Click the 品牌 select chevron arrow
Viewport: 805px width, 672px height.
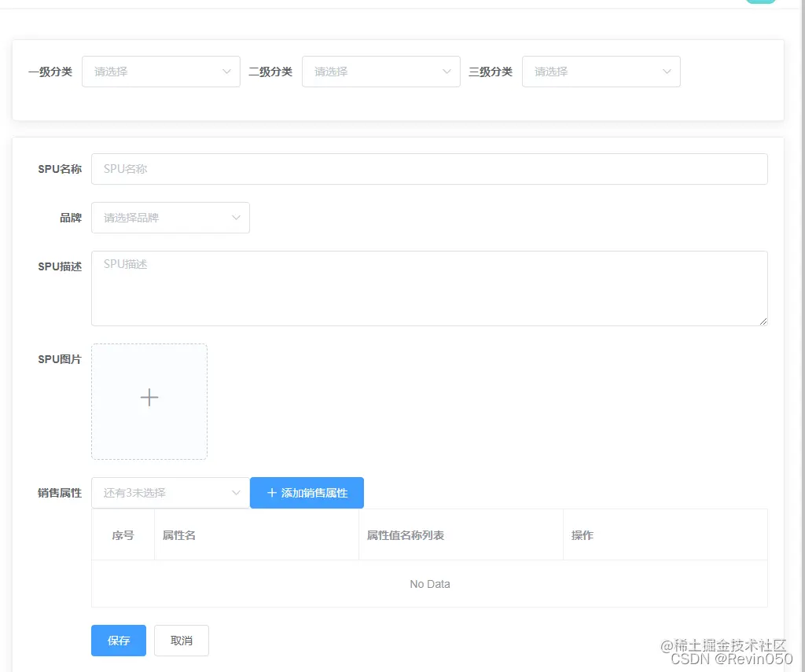point(236,218)
